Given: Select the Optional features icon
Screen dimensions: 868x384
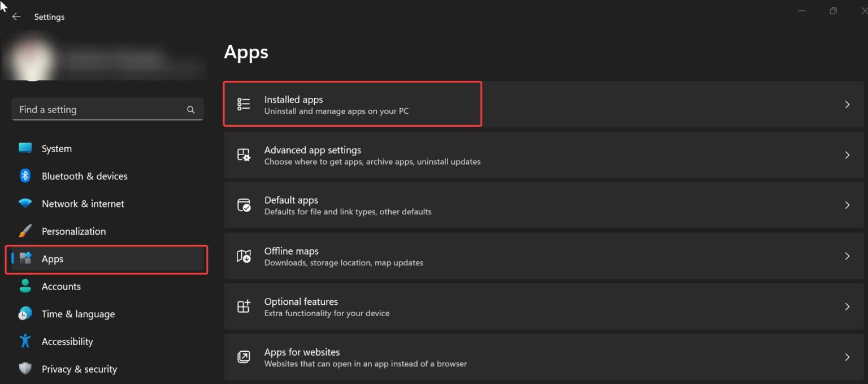Looking at the screenshot, I should [243, 306].
